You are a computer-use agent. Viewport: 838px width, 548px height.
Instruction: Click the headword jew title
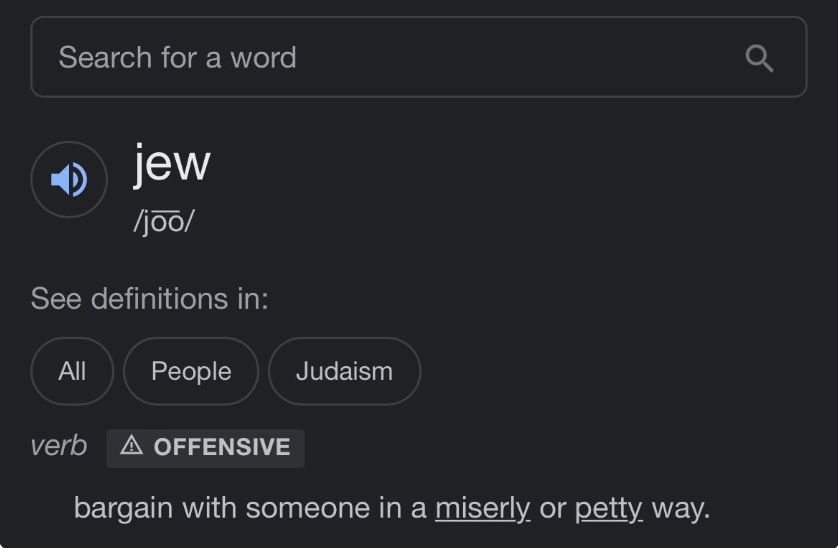[172, 164]
